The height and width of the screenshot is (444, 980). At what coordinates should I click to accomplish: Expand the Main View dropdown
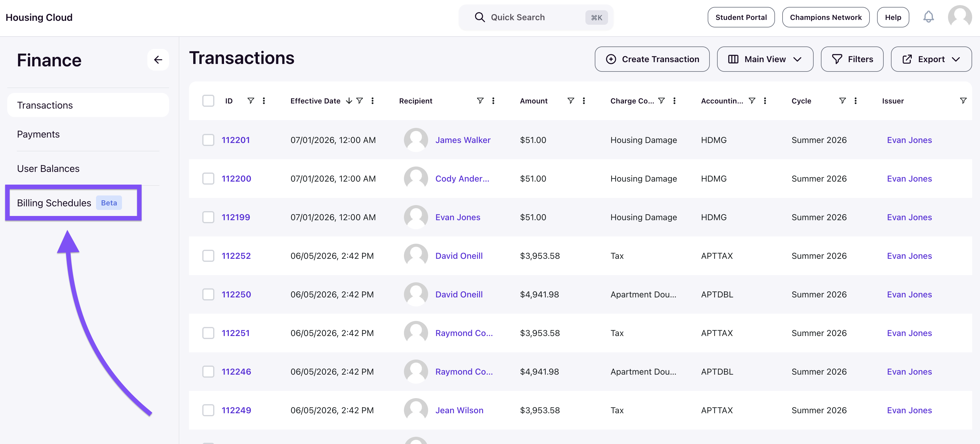coord(765,59)
